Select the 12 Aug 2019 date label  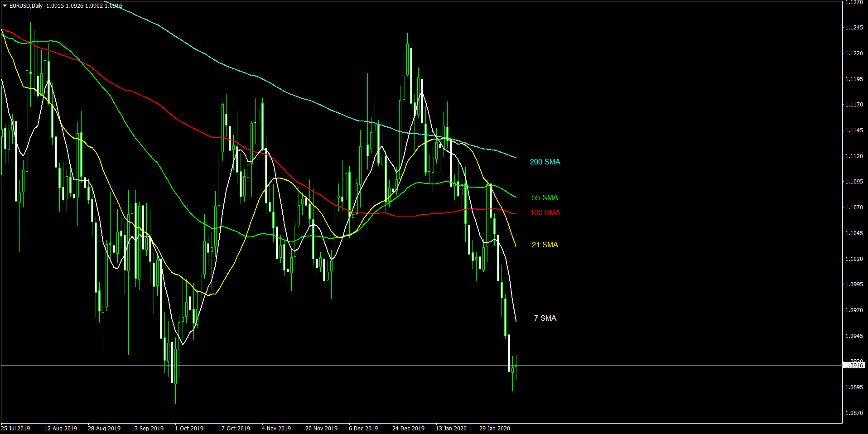point(61,429)
